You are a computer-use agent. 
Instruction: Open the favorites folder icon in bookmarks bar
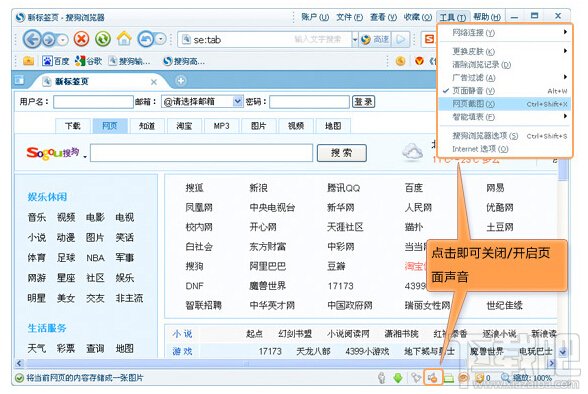[28, 61]
